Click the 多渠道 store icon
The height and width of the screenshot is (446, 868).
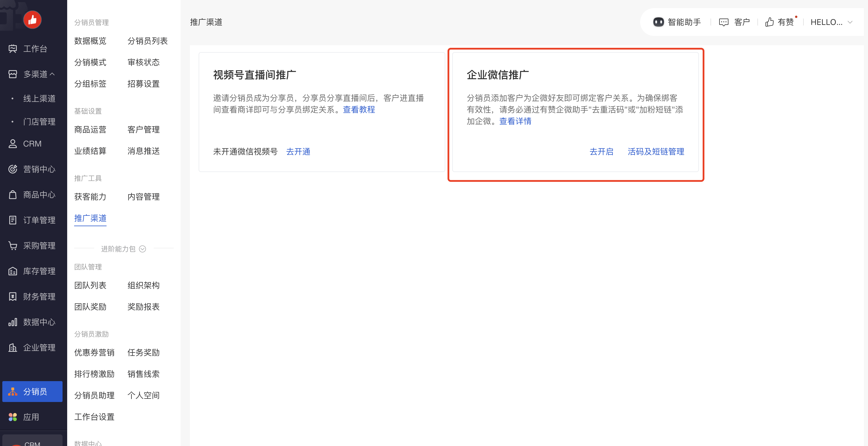coord(13,74)
